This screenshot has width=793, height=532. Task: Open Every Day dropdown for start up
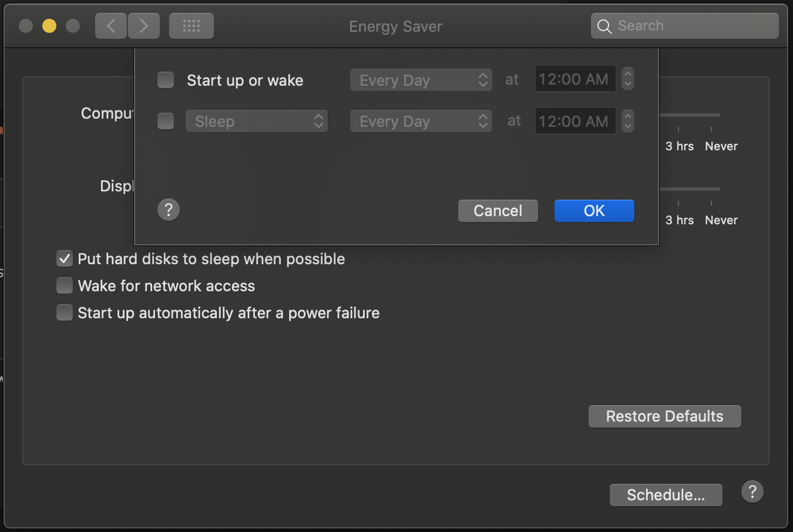tap(421, 80)
